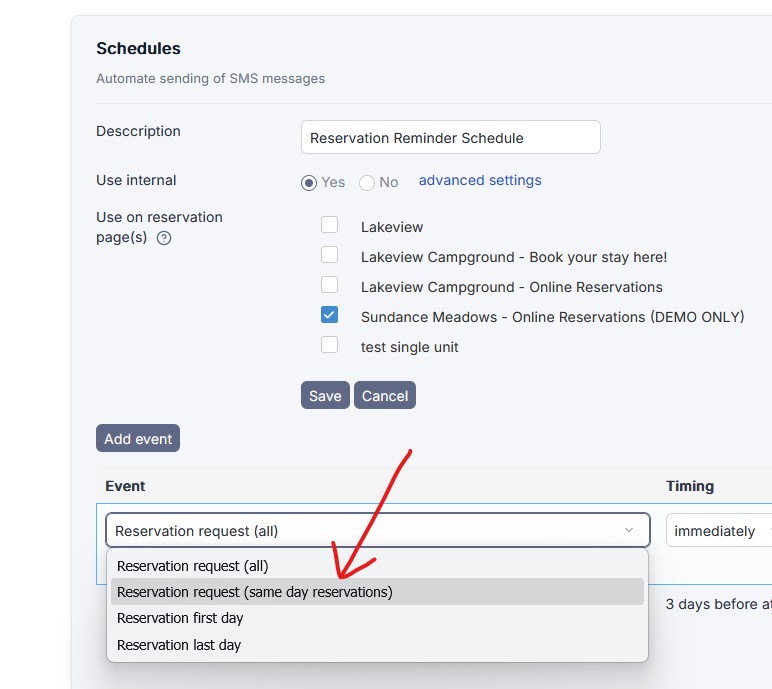Select Reservation last day option
Screen dimensions: 772x689
click(179, 645)
